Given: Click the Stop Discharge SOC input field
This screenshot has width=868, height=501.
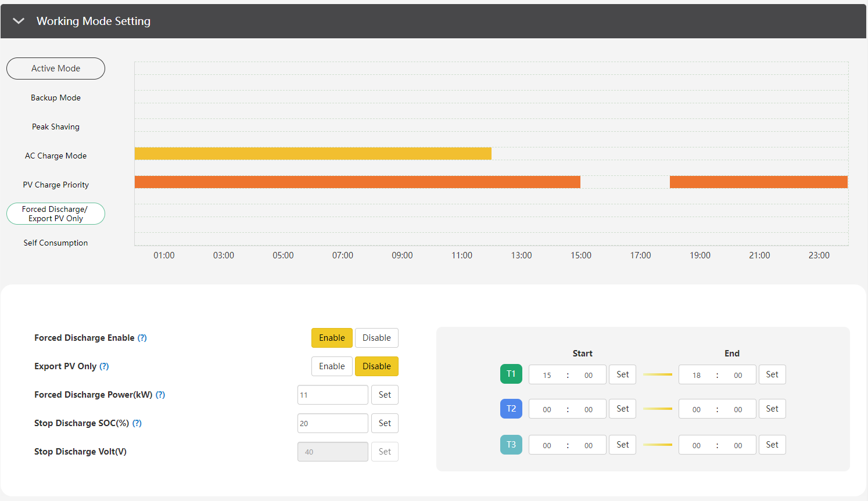Looking at the screenshot, I should (x=332, y=423).
